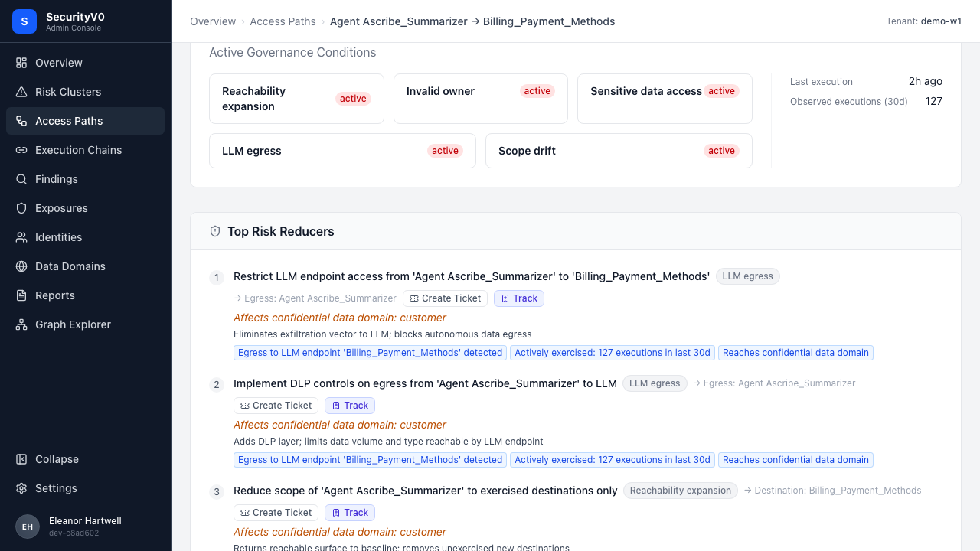Click the LLM egress condition card
Viewport: 980px width, 551px height.
[342, 151]
